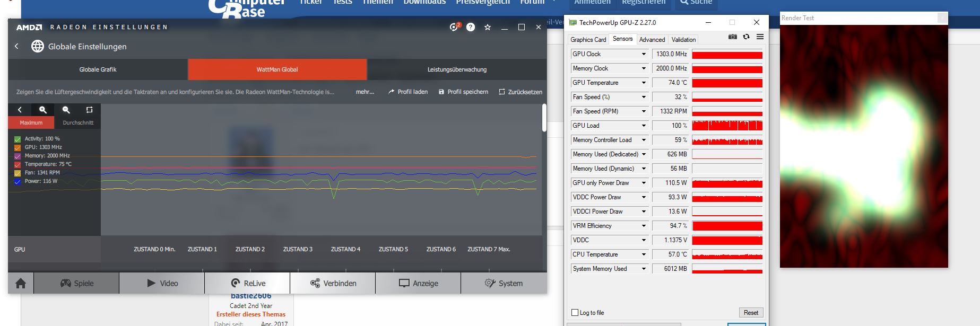Open Radeon notifications icon with badge
This screenshot has height=326, width=980.
pyautogui.click(x=454, y=27)
